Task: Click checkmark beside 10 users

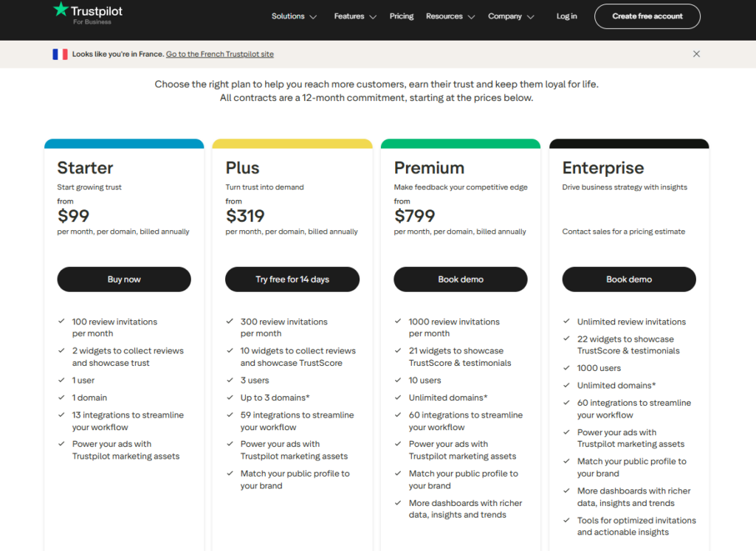Action: coord(398,380)
